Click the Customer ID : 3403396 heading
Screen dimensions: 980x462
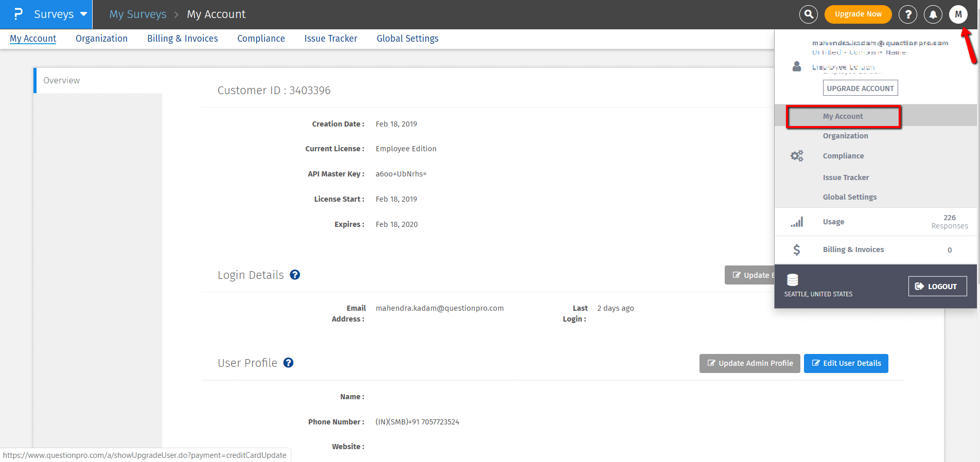pyautogui.click(x=274, y=91)
